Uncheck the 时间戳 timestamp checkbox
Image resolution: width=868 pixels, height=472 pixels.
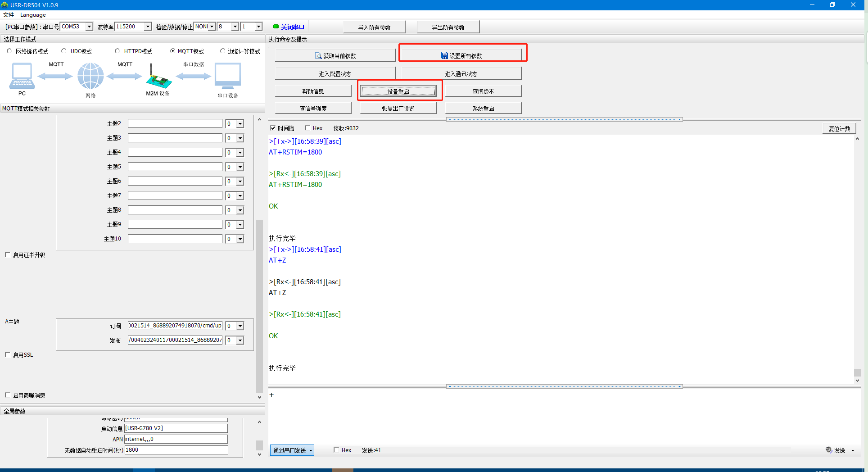pyautogui.click(x=272, y=128)
